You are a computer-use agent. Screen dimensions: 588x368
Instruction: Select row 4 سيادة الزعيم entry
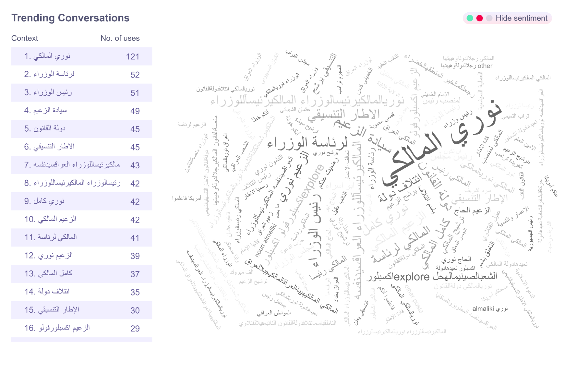point(81,111)
